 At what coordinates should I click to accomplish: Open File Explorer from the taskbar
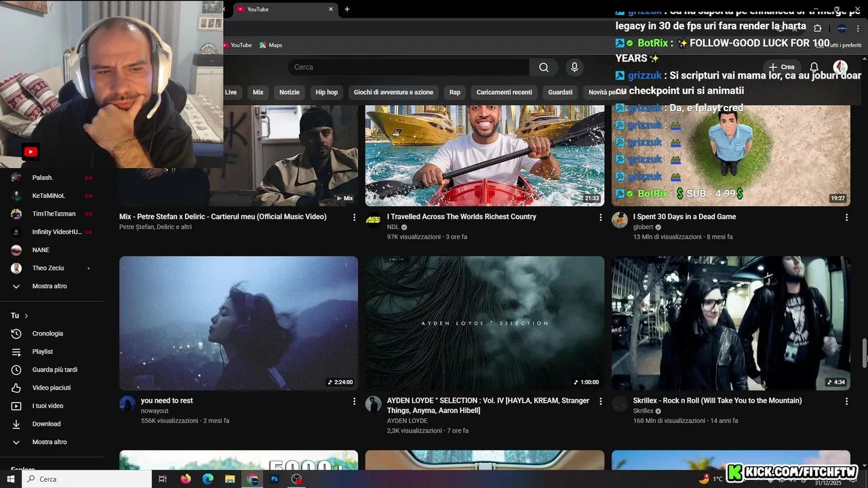tap(230, 479)
